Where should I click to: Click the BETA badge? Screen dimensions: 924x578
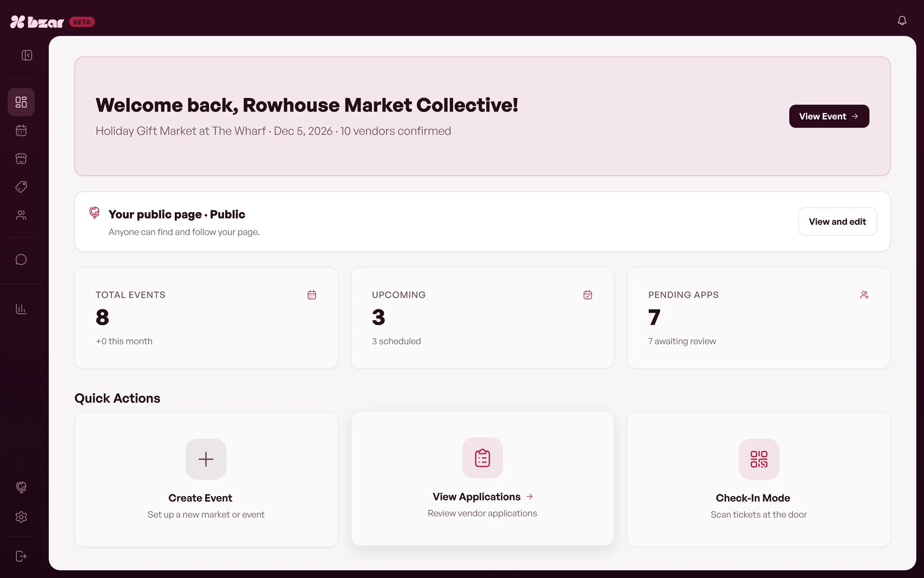pyautogui.click(x=82, y=22)
